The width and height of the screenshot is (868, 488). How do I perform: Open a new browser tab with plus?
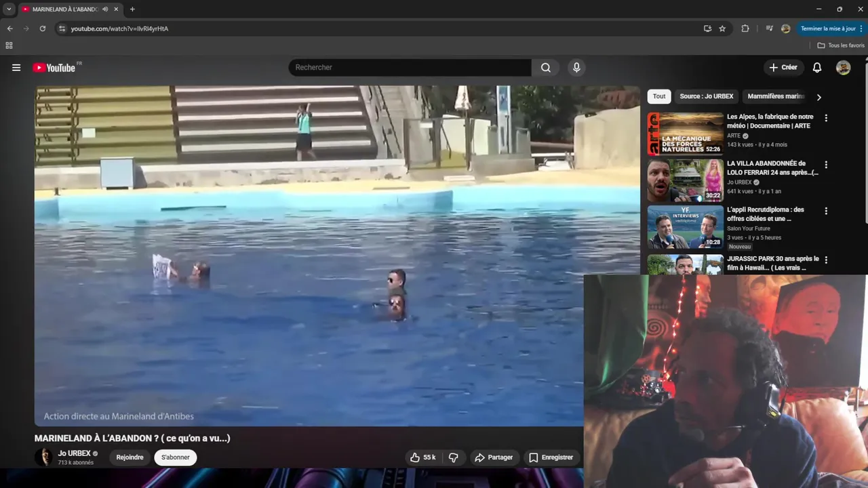coord(132,9)
